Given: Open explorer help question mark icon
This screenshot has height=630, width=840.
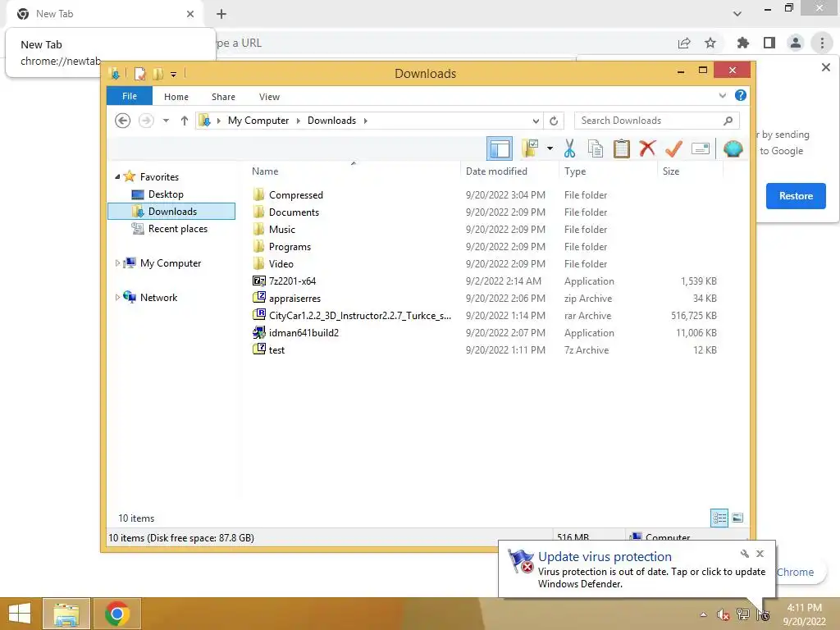Looking at the screenshot, I should click(741, 95).
